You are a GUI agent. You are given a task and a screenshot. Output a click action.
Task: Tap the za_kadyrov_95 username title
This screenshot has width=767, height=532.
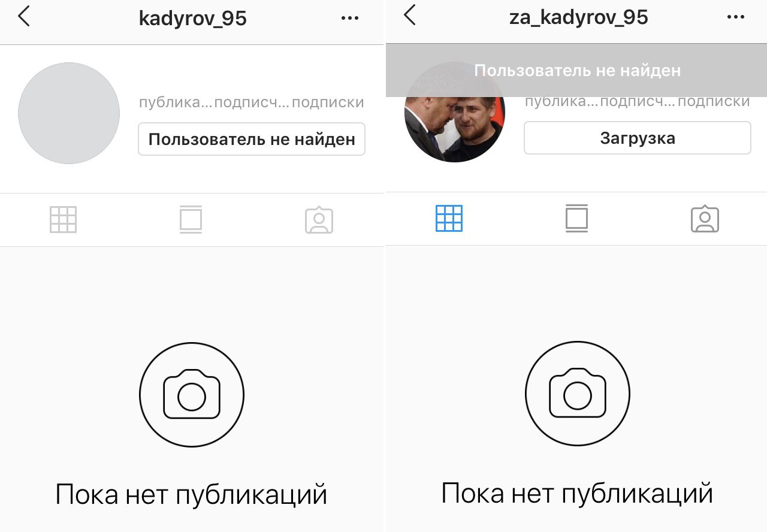578,17
